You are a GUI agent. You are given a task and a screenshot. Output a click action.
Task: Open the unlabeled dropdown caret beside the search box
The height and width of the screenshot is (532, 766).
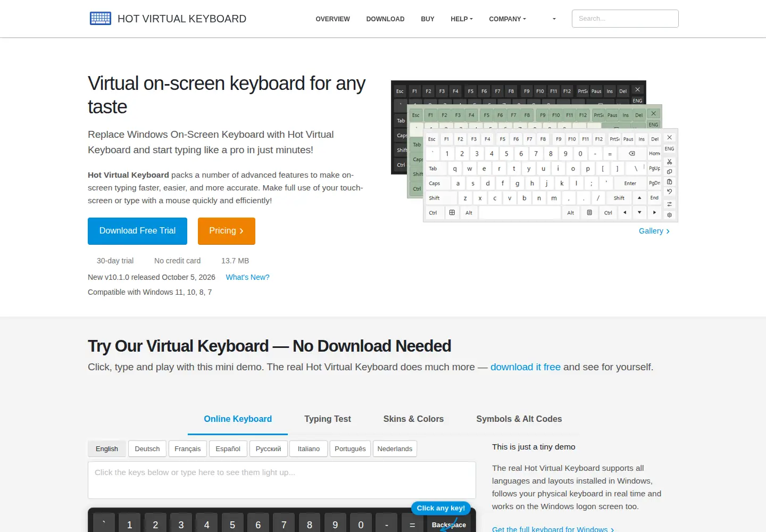coord(554,19)
